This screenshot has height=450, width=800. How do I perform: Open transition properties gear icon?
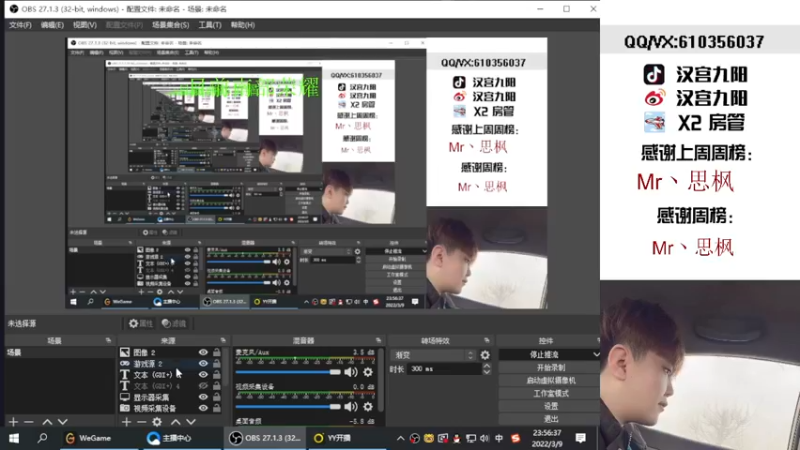pyautogui.click(x=485, y=355)
